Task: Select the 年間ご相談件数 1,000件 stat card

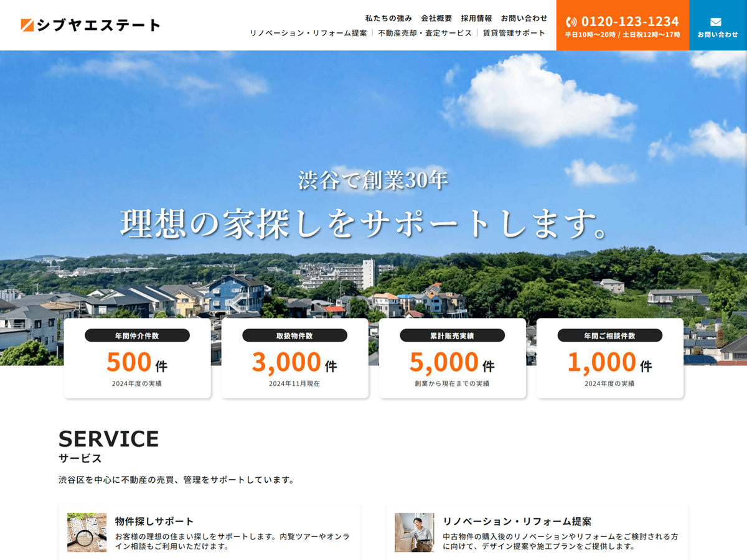Action: pos(609,358)
